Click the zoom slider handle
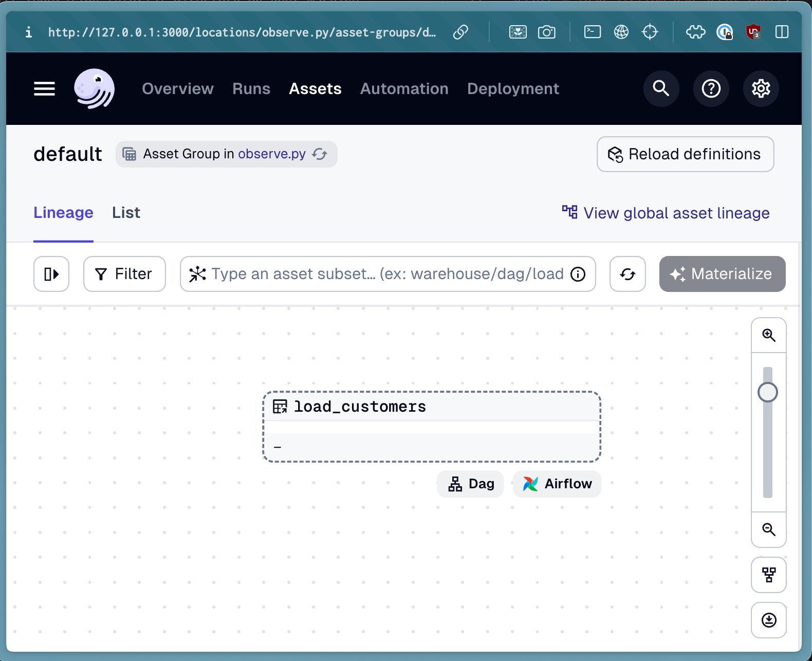Screen dimensions: 812x661 (768, 392)
